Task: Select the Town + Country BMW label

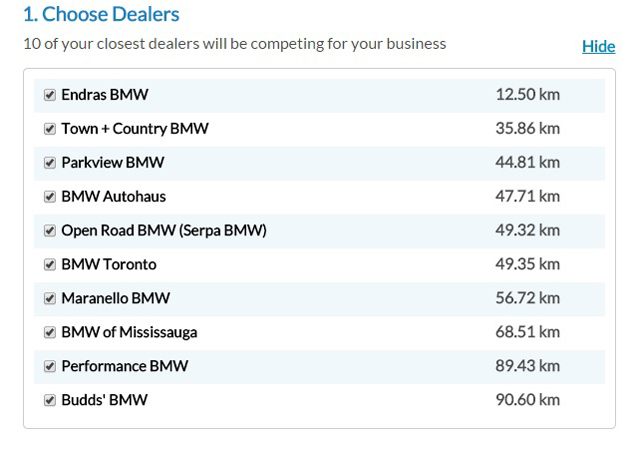Action: (x=135, y=129)
